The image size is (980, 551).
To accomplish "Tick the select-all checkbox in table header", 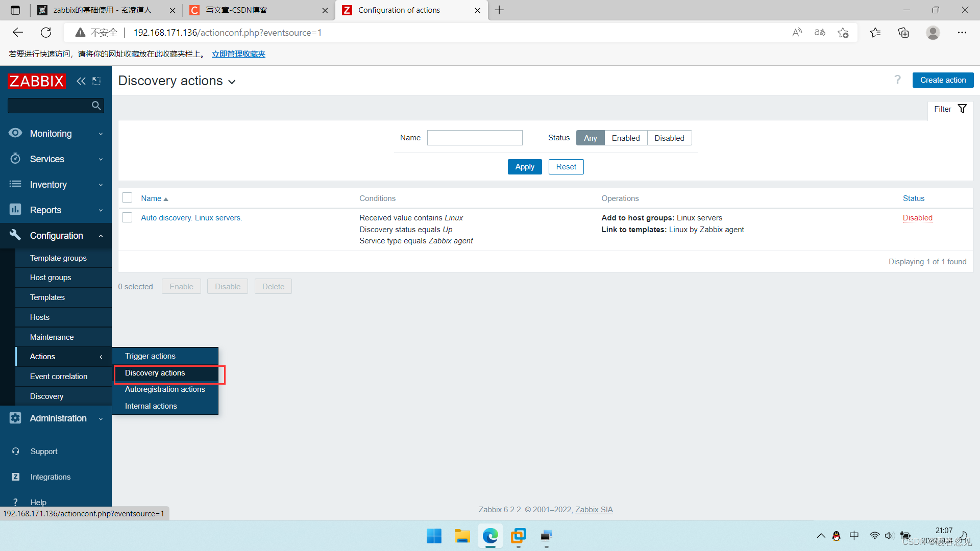I will click(127, 198).
